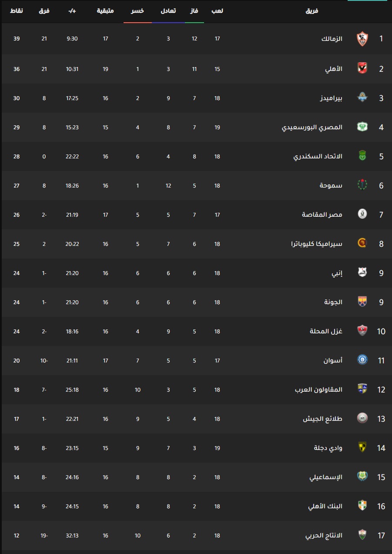Open the بيراميدز team logo
392x554 pixels.
pyautogui.click(x=362, y=97)
